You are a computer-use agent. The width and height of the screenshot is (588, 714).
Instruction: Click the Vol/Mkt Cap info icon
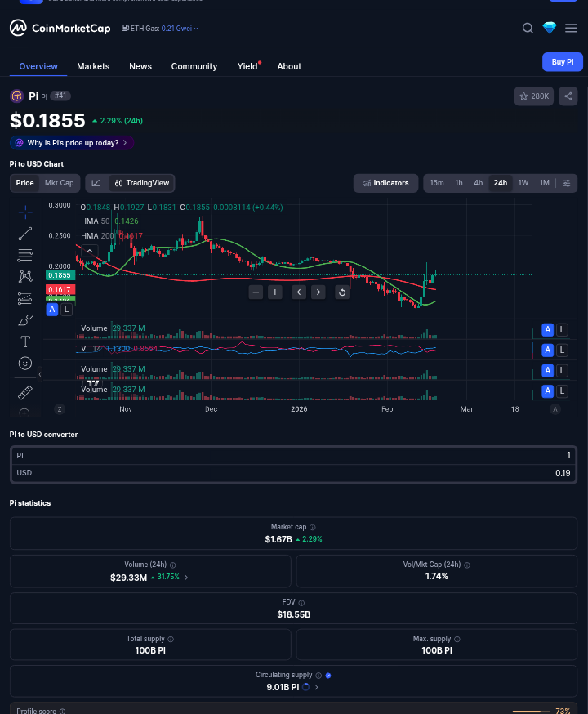point(467,565)
